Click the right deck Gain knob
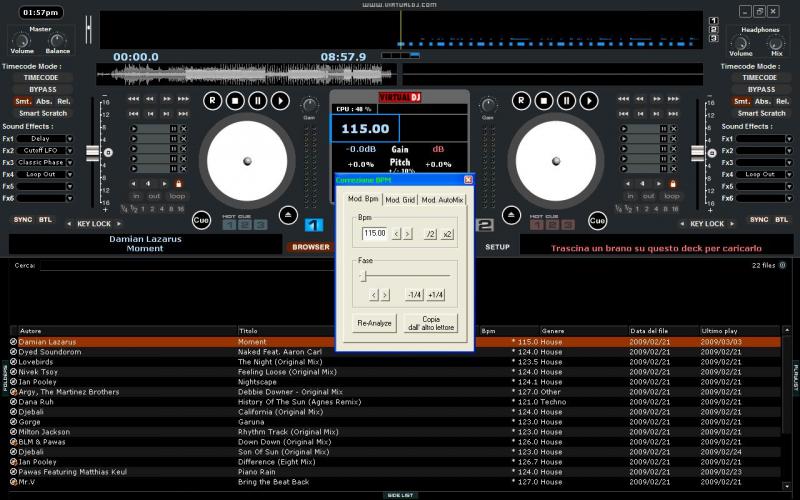 pyautogui.click(x=488, y=106)
